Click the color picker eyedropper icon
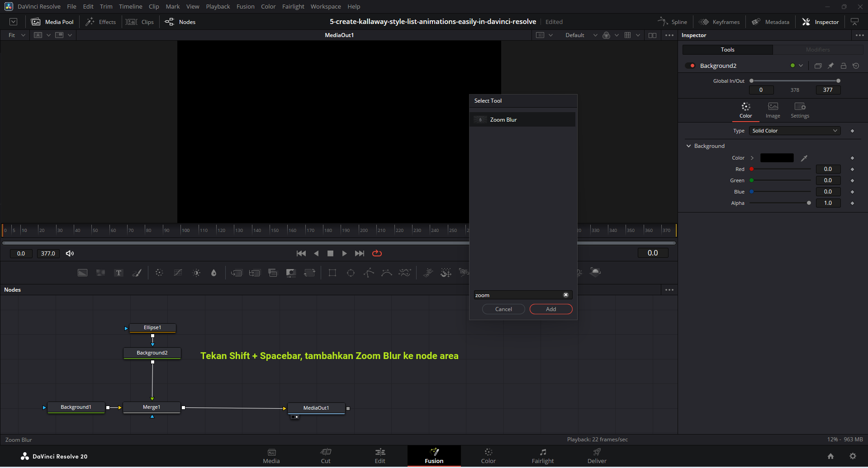This screenshot has height=468, width=868. [x=804, y=158]
